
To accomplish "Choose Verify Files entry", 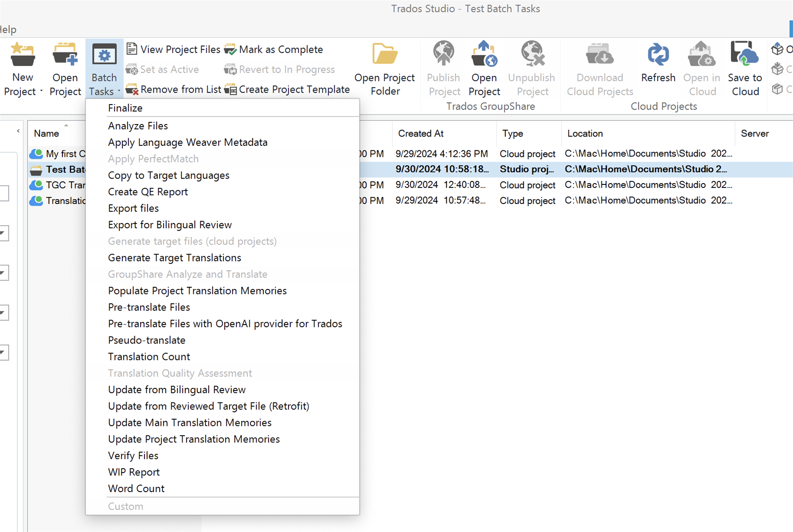I will (x=133, y=455).
